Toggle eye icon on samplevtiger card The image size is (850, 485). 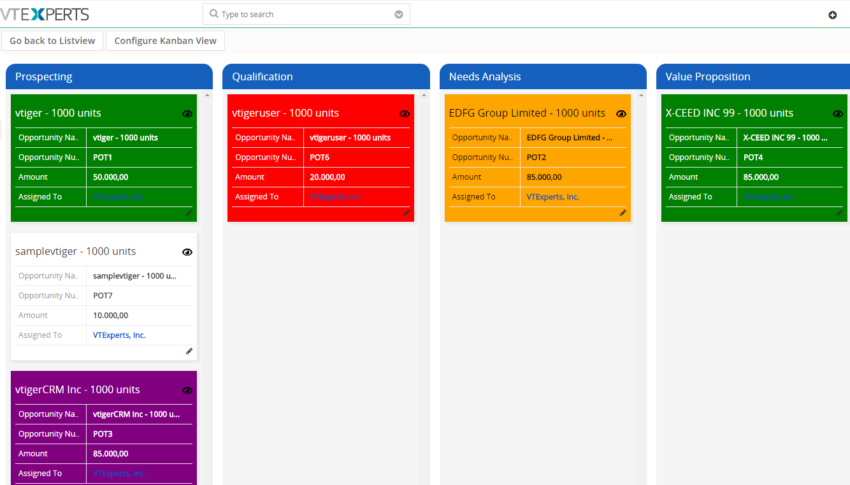click(187, 252)
